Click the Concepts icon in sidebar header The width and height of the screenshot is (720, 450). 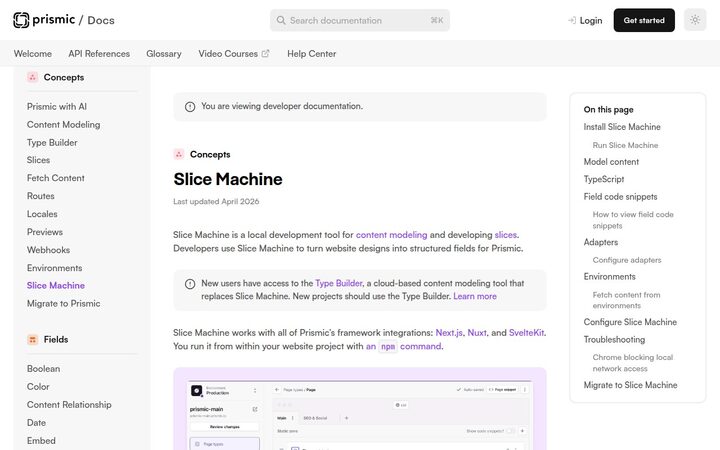point(33,77)
